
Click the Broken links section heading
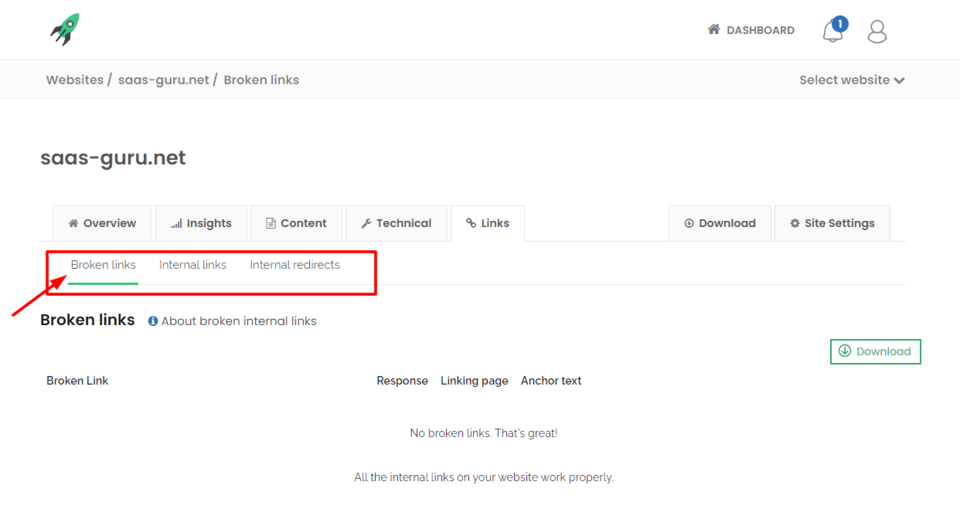[x=88, y=320]
